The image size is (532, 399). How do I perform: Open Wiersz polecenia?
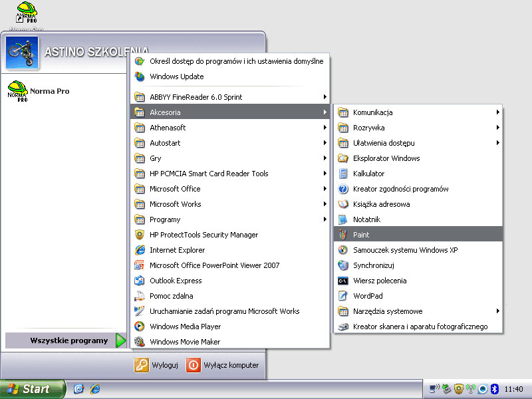point(418,280)
